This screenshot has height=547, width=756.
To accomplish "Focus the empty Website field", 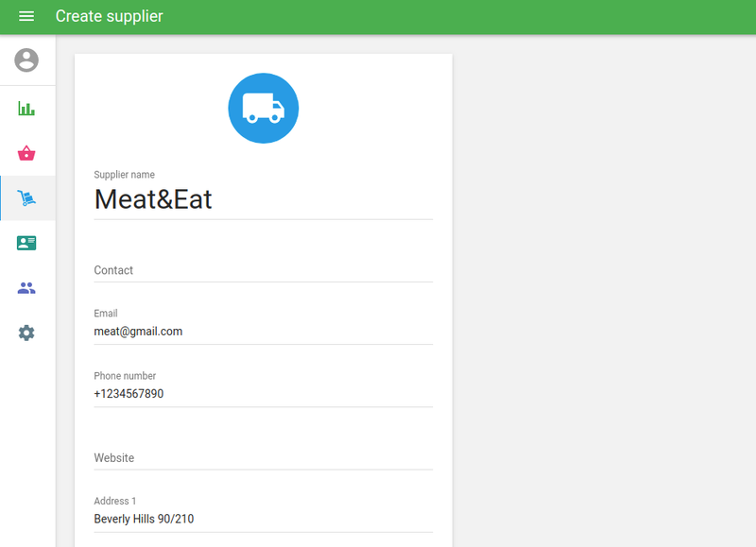I will pyautogui.click(x=263, y=458).
